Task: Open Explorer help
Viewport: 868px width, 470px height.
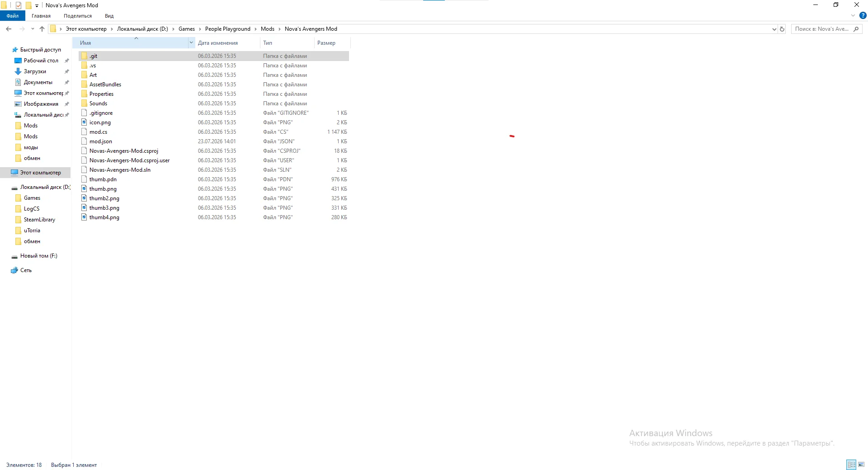Action: tap(863, 15)
